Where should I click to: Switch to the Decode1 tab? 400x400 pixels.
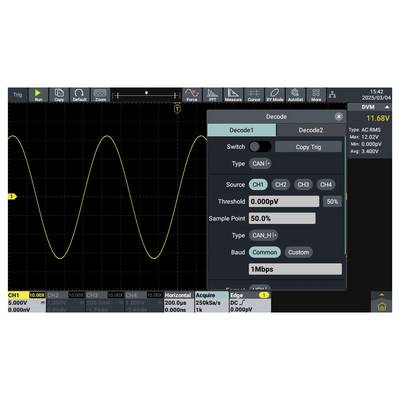pos(242,130)
